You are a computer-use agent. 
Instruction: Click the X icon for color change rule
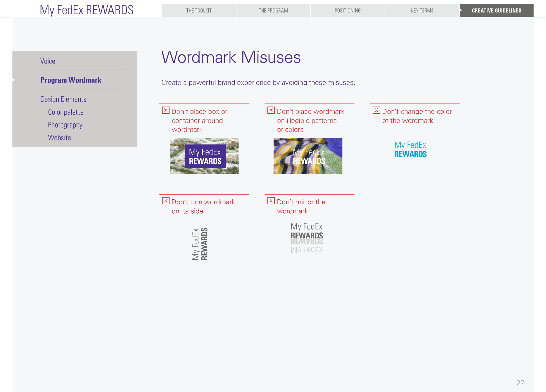tap(376, 110)
